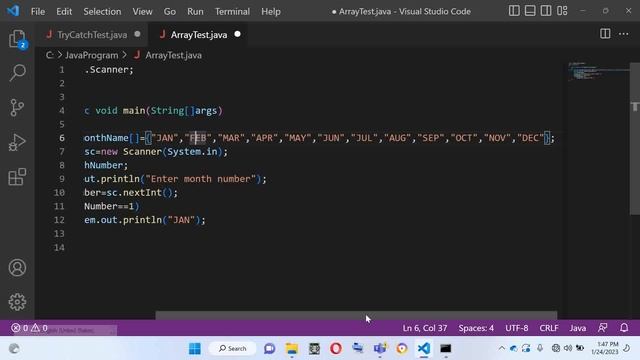Open the Customize Layout menu
640x360 pixels.
click(562, 11)
